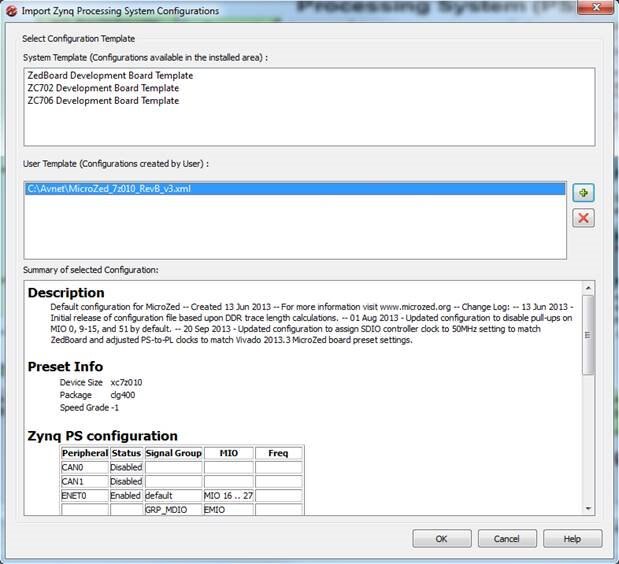The image size is (619, 564).
Task: Click the CAN0 peripheral cell
Action: tap(85, 467)
